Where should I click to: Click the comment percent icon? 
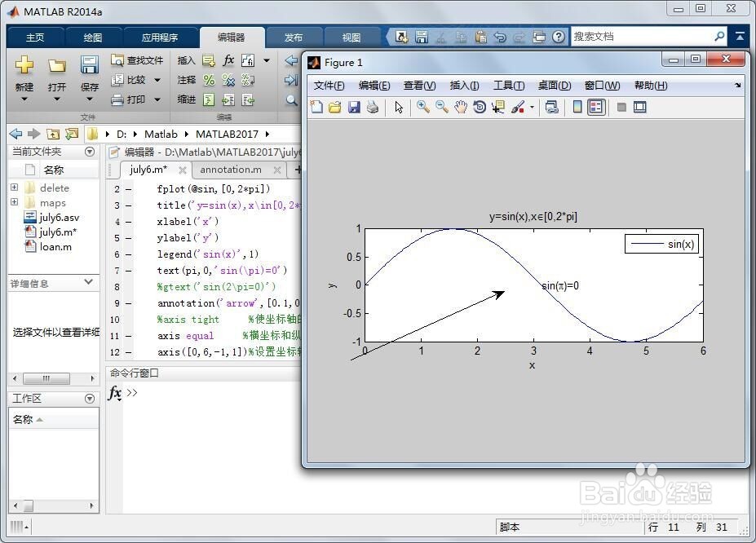click(x=209, y=80)
